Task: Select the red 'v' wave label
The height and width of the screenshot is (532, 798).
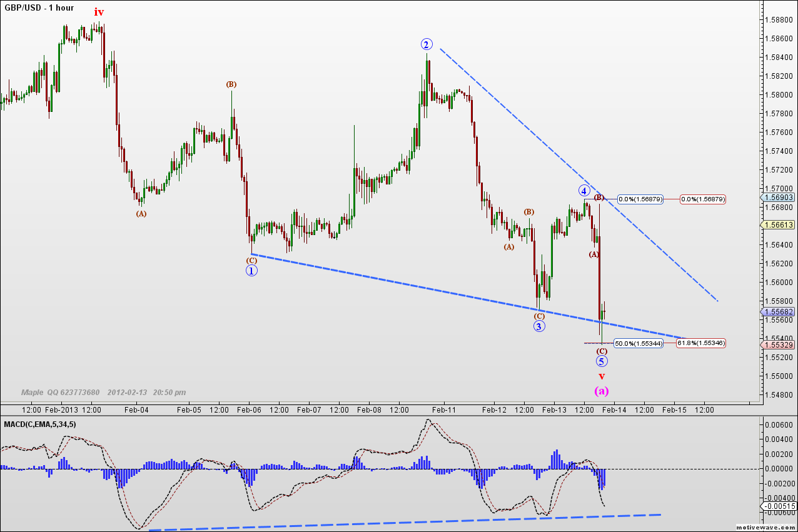Action: pos(602,376)
